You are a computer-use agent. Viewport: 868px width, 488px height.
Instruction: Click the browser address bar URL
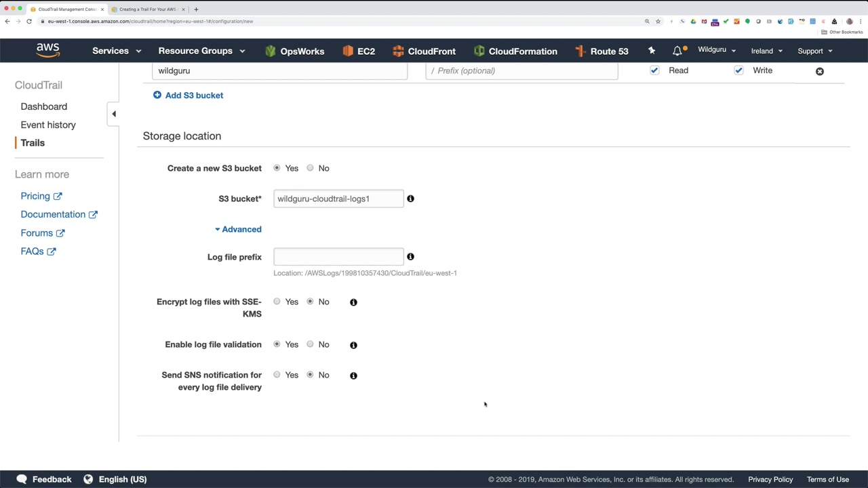[x=151, y=21]
